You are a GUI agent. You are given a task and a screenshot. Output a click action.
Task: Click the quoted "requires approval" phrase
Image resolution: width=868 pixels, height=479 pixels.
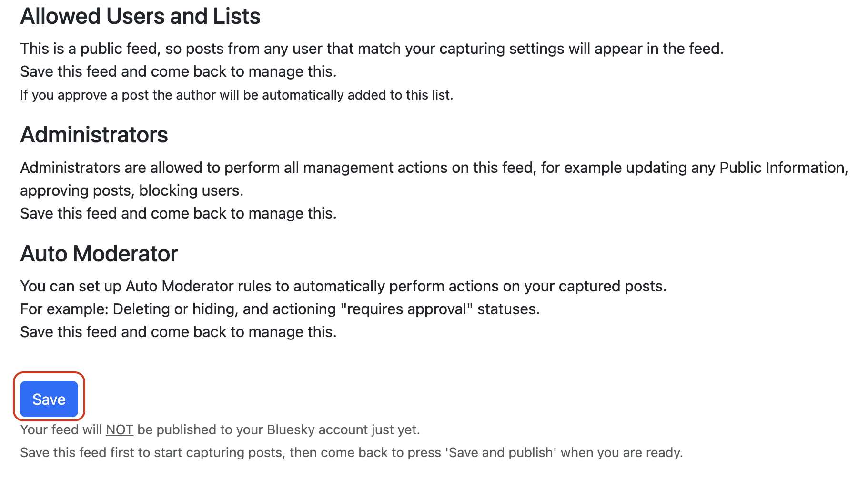point(407,309)
